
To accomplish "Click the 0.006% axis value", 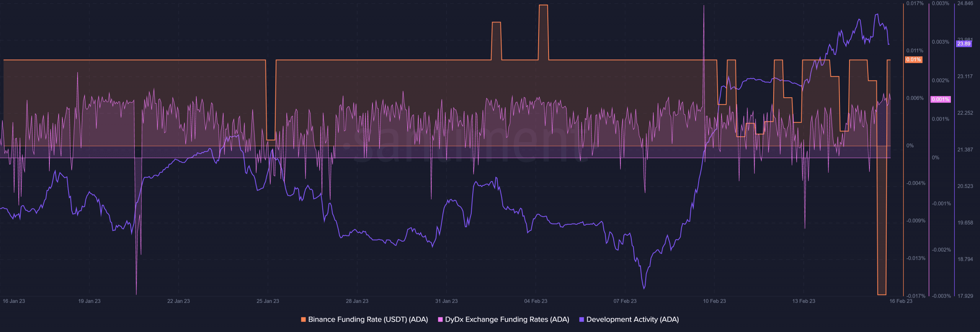I will pyautogui.click(x=915, y=98).
